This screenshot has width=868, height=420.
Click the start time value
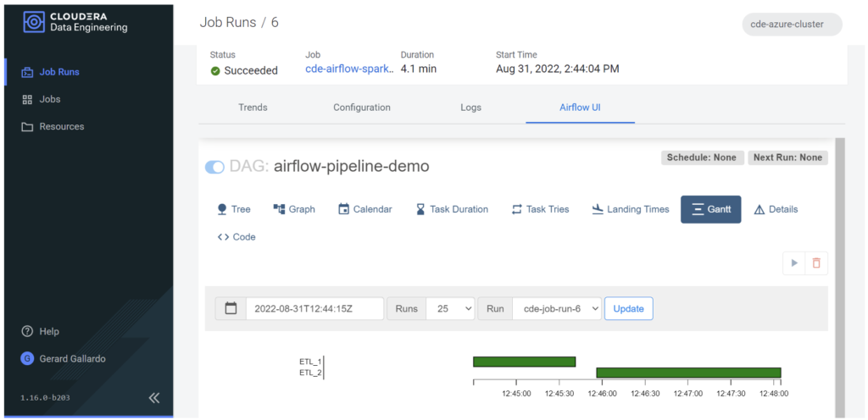coord(558,69)
